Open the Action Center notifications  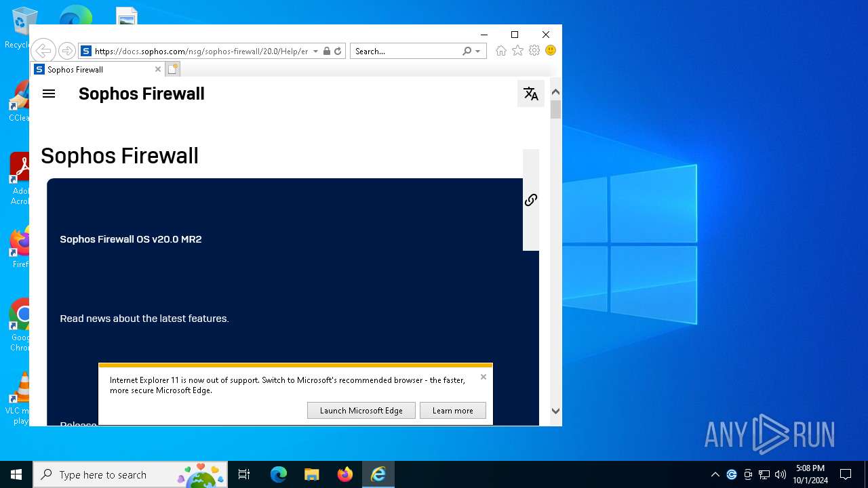pos(846,474)
